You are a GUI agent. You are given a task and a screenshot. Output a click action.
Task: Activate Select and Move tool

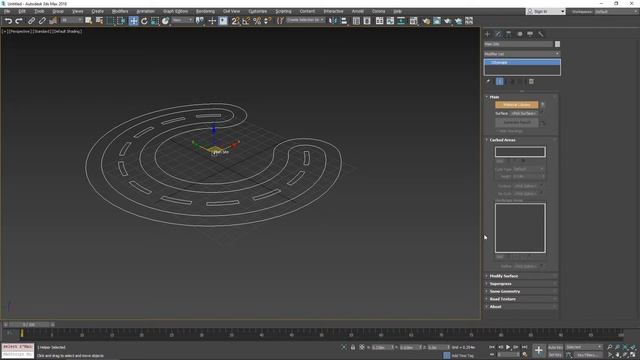tap(133, 21)
